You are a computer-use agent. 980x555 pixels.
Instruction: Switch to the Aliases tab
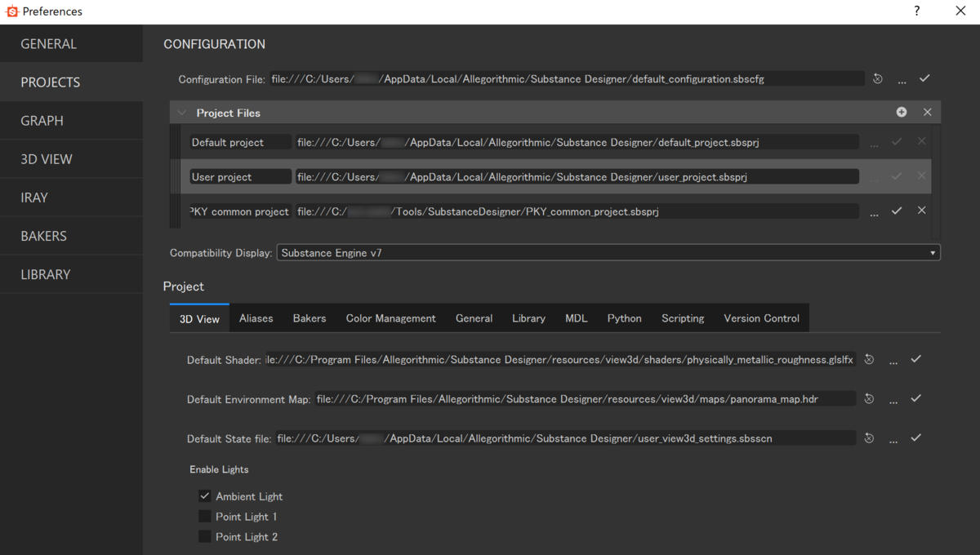pos(256,318)
